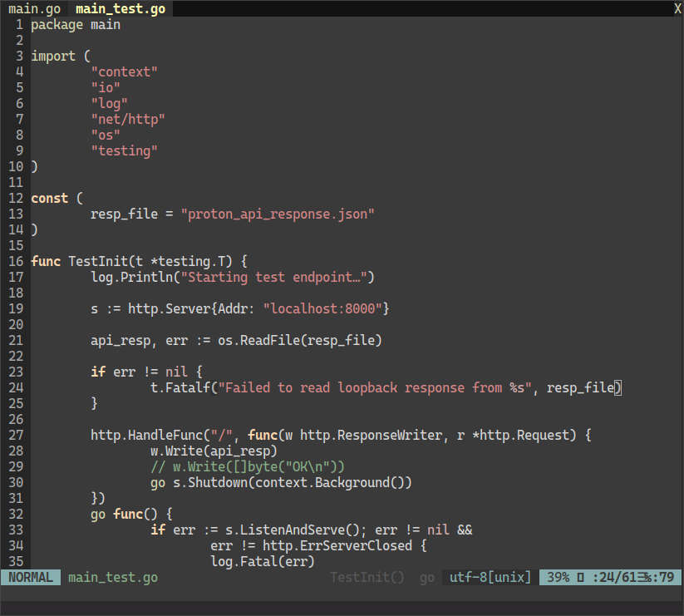Click the NORMAL mode indicator
Viewport: 684px width, 616px height.
pyautogui.click(x=31, y=577)
